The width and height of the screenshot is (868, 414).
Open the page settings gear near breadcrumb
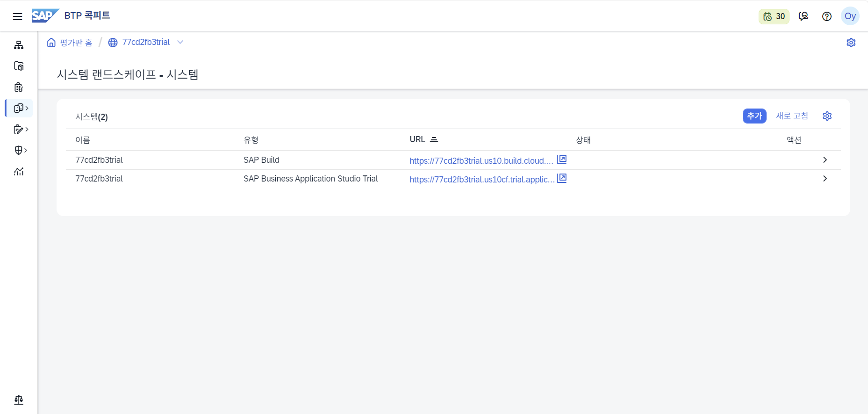[851, 43]
